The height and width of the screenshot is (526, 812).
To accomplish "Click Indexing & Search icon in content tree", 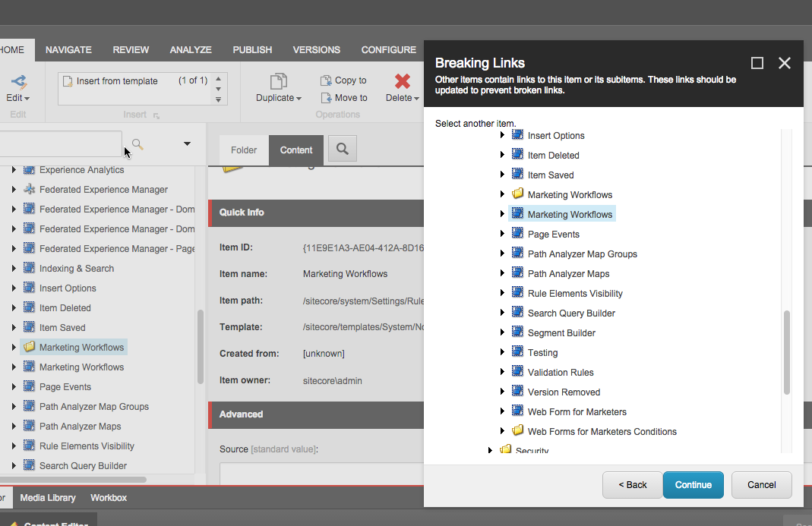I will click(x=30, y=268).
